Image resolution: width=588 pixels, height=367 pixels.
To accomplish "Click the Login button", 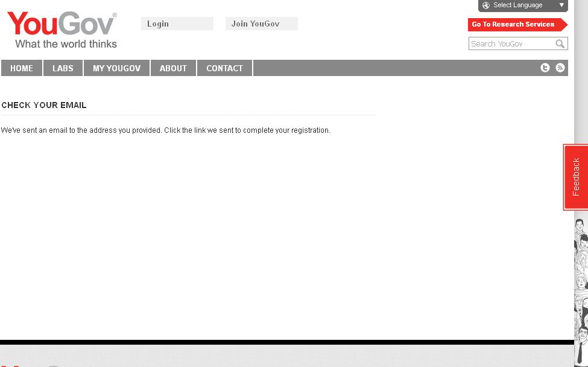I will click(x=177, y=24).
